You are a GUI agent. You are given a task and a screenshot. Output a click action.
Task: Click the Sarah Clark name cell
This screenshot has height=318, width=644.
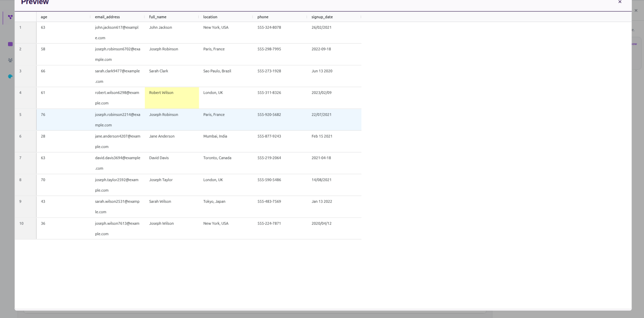172,76
